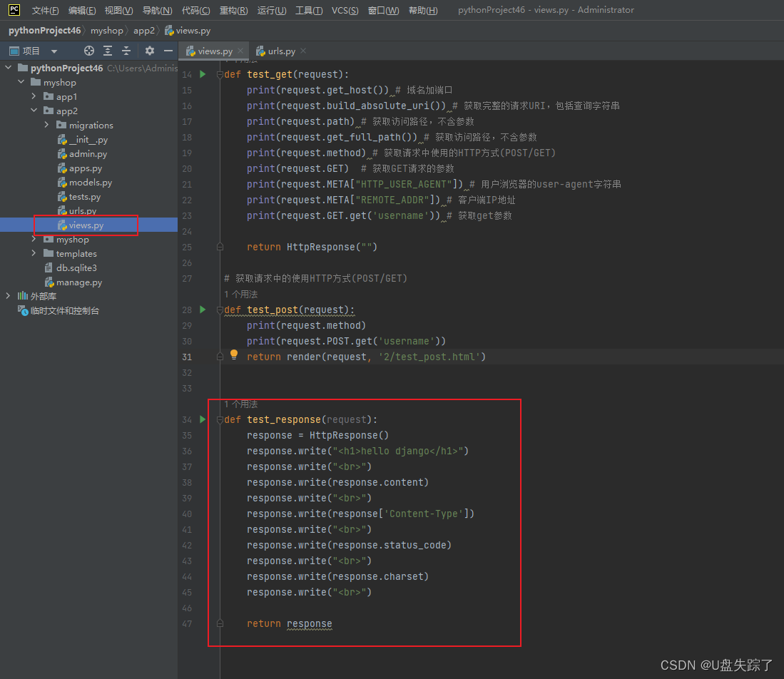Select models.py in the project tree
Viewport: 784px width, 679px height.
tap(91, 182)
